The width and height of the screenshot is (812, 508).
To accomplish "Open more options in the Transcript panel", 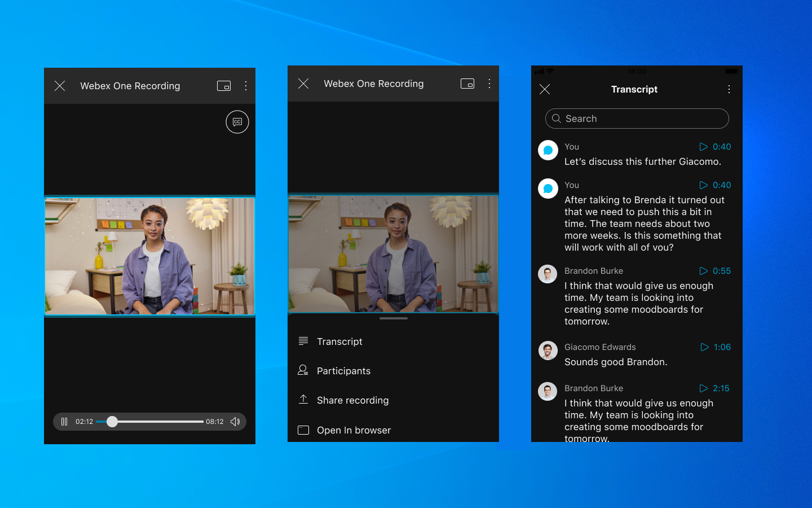I will 729,89.
